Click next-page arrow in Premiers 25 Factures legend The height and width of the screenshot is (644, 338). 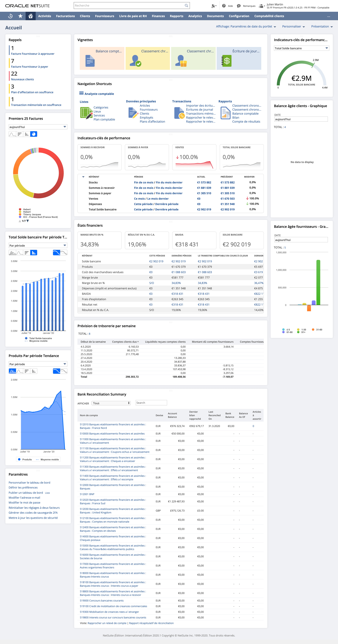[x=28, y=221]
